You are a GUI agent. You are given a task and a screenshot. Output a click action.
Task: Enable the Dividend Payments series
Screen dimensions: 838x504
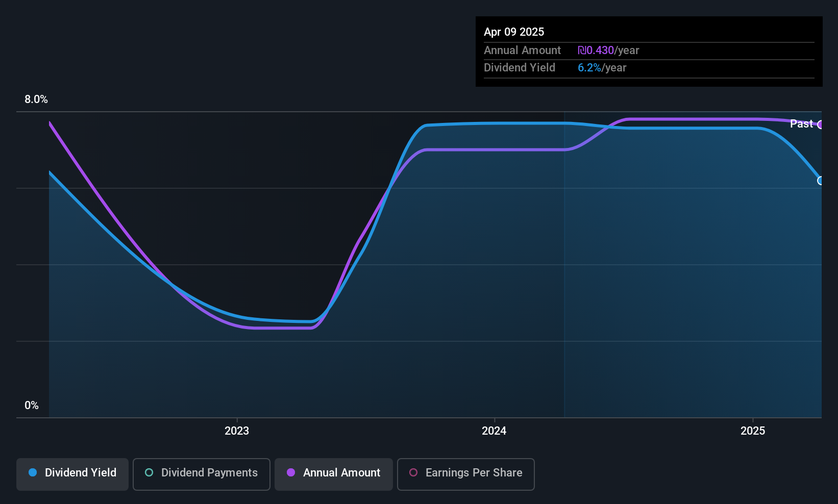(202, 474)
